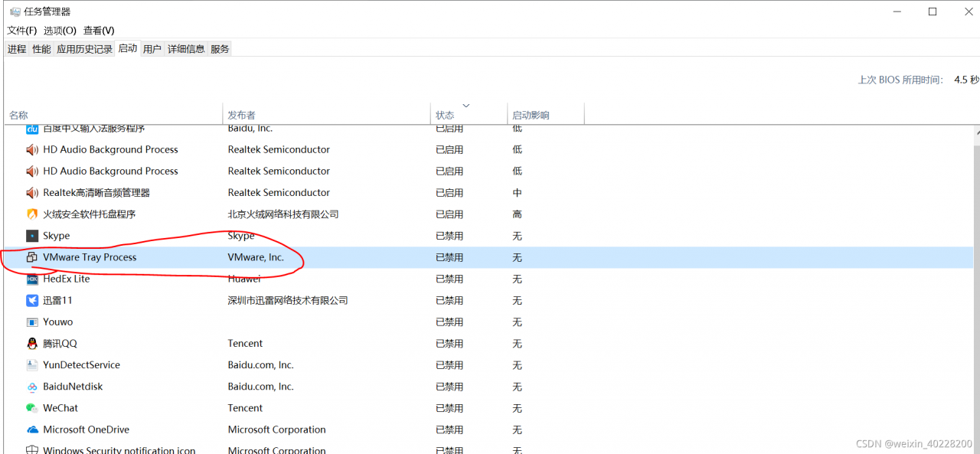This screenshot has height=454, width=980.
Task: Sort by the 名称 column header
Action: coord(113,114)
